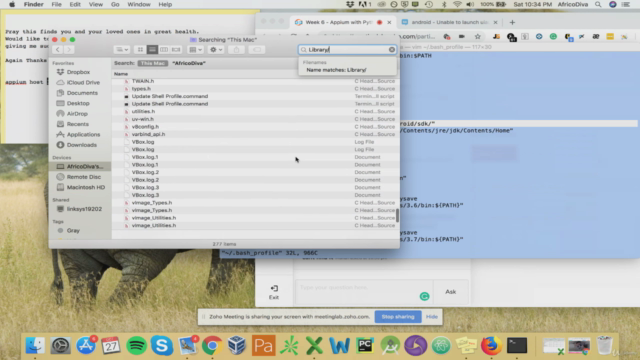640x360 pixels.
Task: Clear the Finder search field
Action: click(392, 49)
